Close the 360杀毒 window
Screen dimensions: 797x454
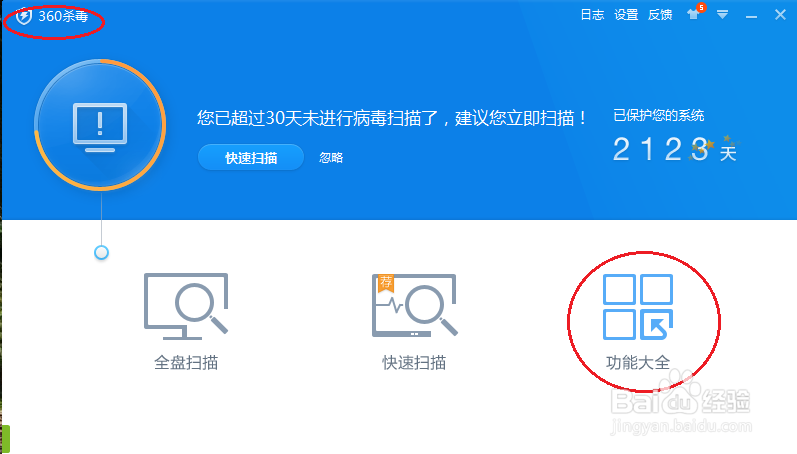[780, 15]
